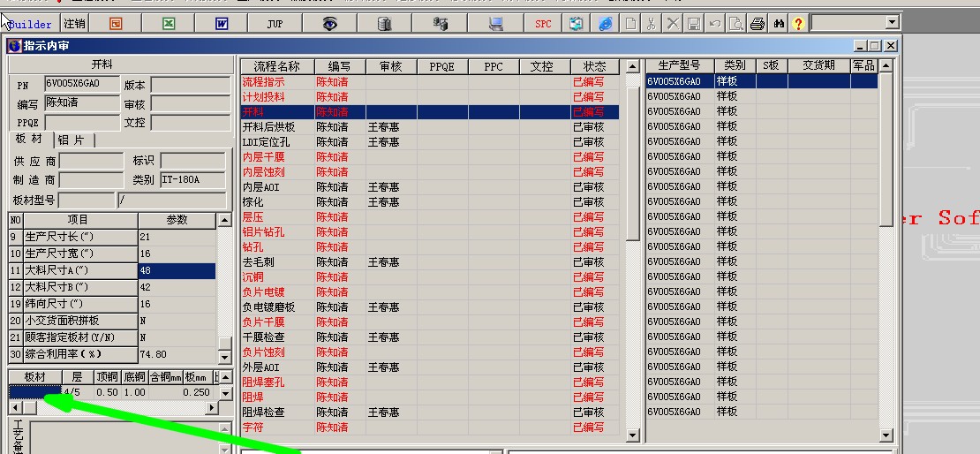Click the 供应商 input field
The height and width of the screenshot is (454, 980).
[x=91, y=162]
